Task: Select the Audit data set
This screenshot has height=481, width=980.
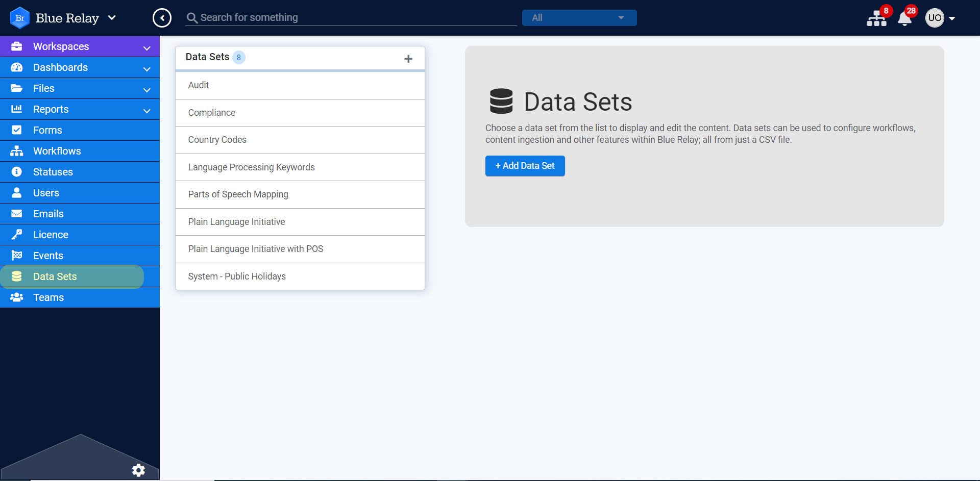Action: pyautogui.click(x=300, y=85)
